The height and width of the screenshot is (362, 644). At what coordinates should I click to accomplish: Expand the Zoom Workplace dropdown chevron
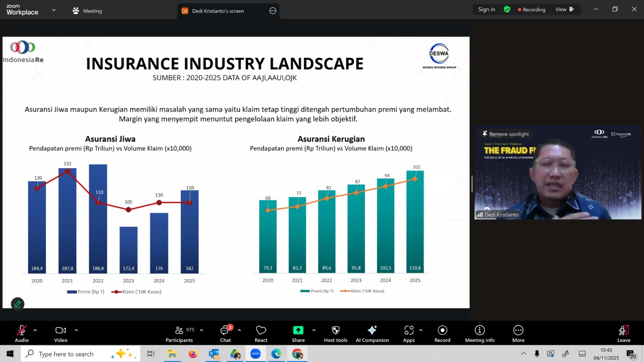coord(54,10)
